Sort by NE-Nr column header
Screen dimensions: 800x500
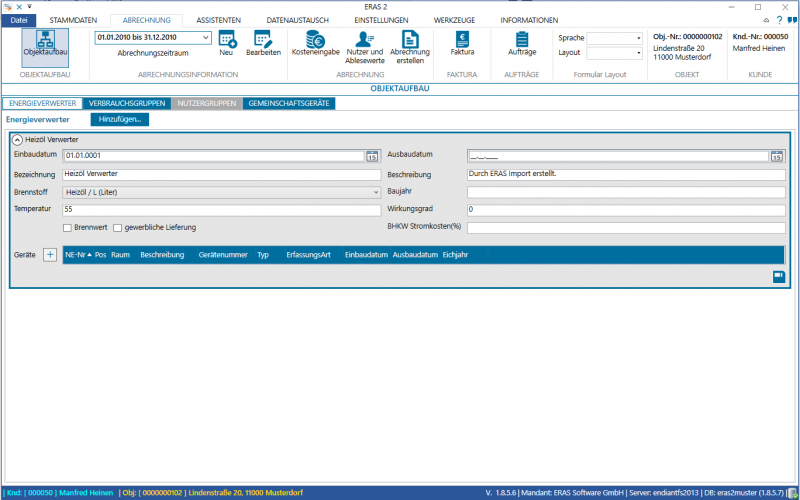click(x=78, y=255)
